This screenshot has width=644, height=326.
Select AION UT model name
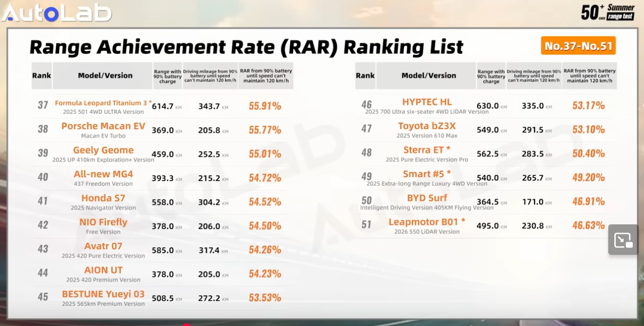pos(103,270)
